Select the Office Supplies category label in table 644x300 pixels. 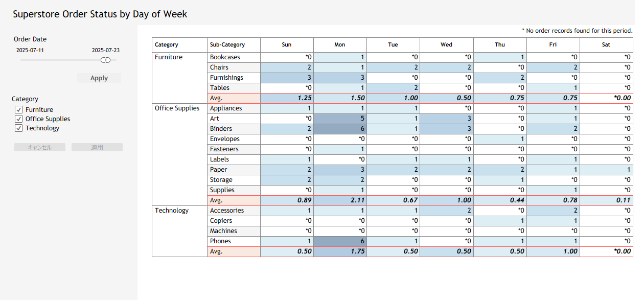click(x=177, y=108)
